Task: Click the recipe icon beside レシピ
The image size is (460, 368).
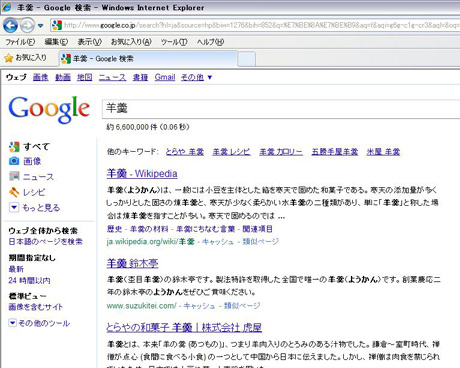Action: [14, 192]
